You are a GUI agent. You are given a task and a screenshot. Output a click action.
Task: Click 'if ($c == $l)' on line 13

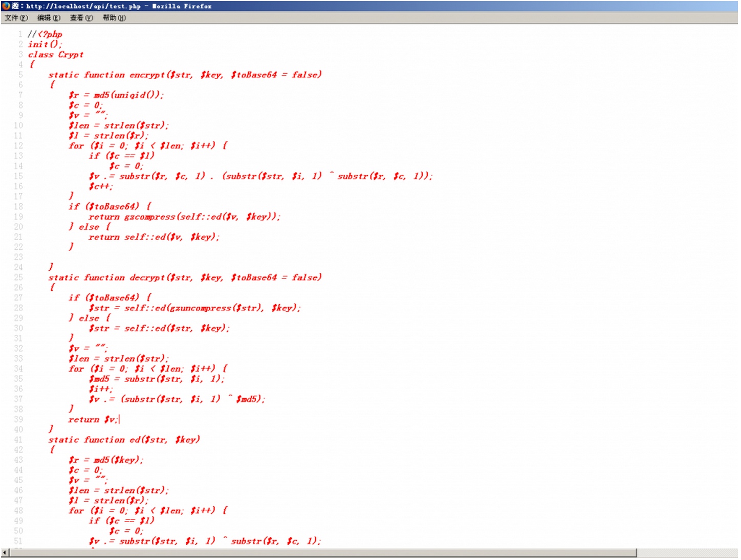tap(121, 156)
